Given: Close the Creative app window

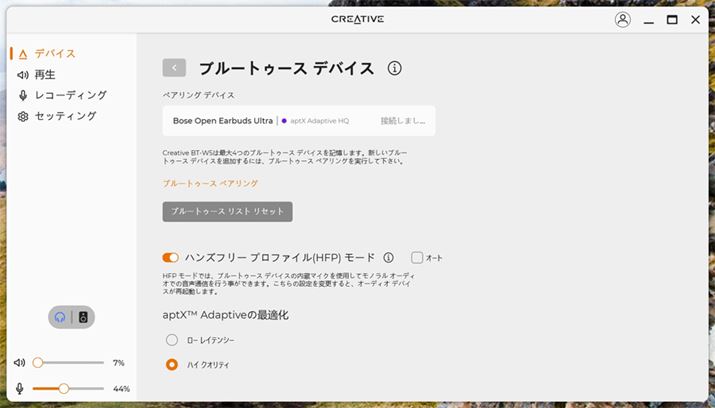Looking at the screenshot, I should point(695,20).
